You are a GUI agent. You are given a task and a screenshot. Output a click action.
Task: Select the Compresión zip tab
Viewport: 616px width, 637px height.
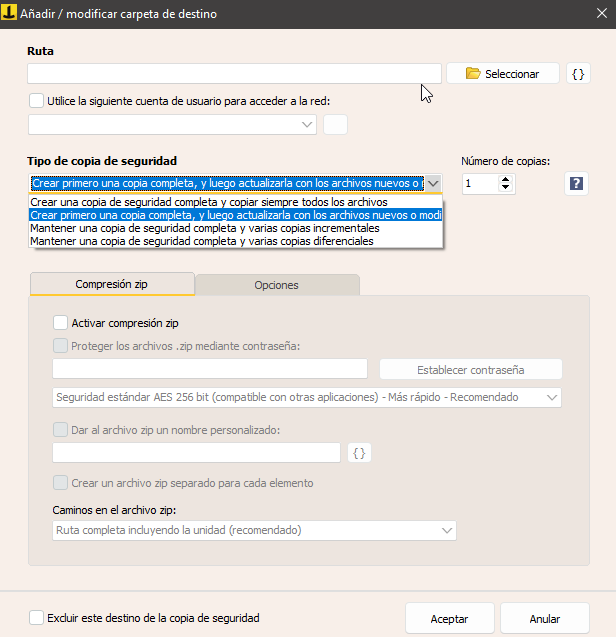tap(112, 284)
